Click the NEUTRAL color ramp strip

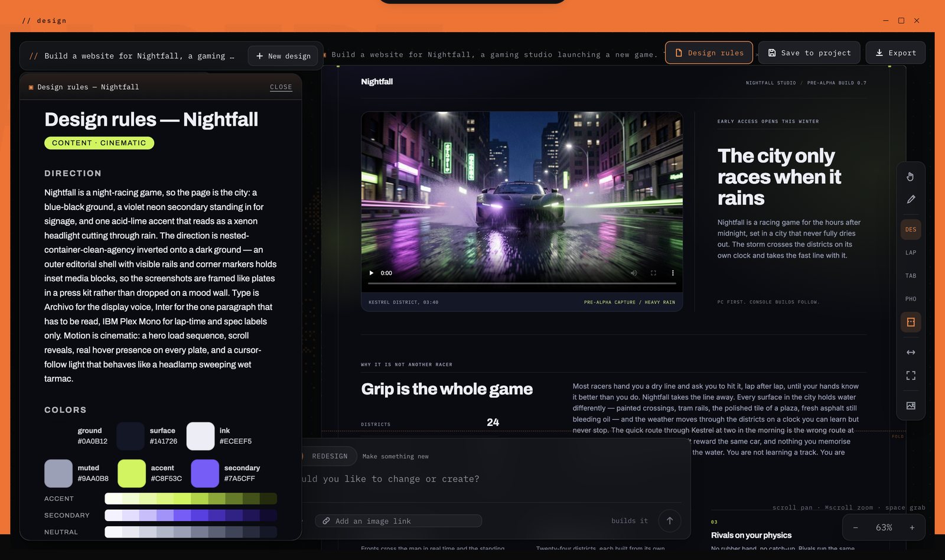(x=191, y=532)
